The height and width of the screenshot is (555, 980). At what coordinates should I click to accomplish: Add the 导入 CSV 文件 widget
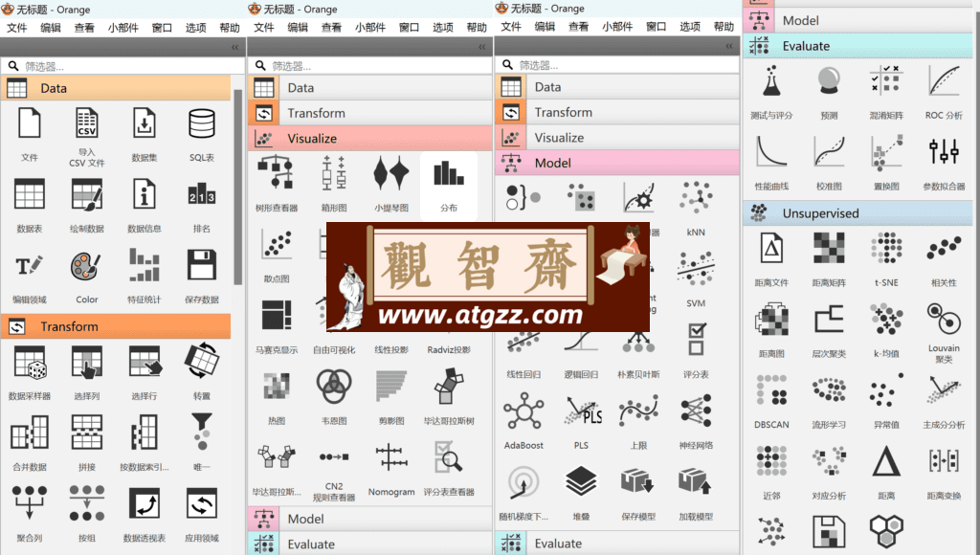click(x=87, y=123)
